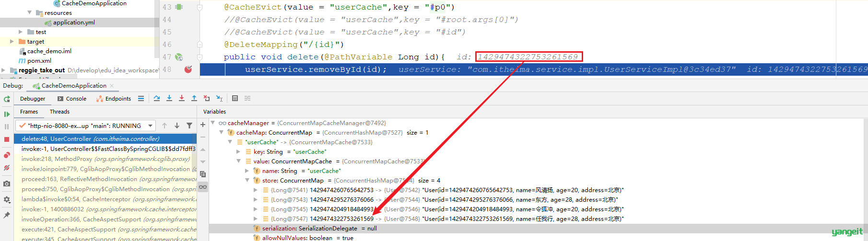
Task: Expand Long@7547 map entry
Action: (x=256, y=218)
